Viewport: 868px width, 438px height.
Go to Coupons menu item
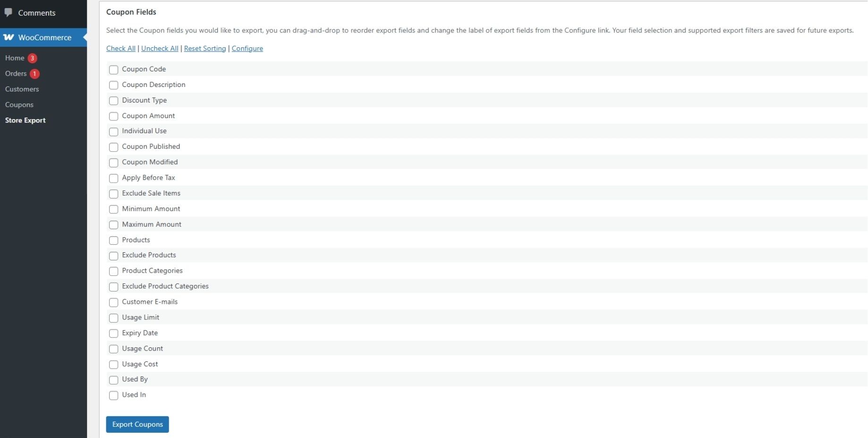[19, 105]
